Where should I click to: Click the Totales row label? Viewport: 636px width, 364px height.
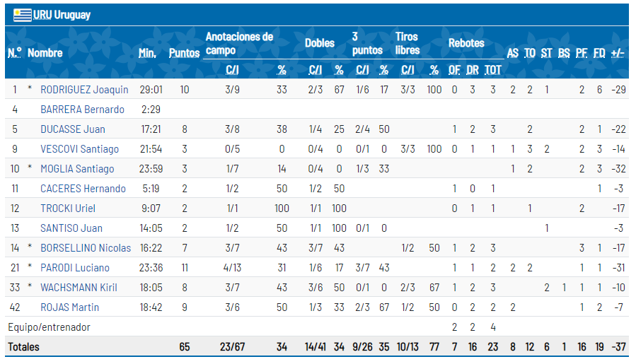pyautogui.click(x=23, y=347)
